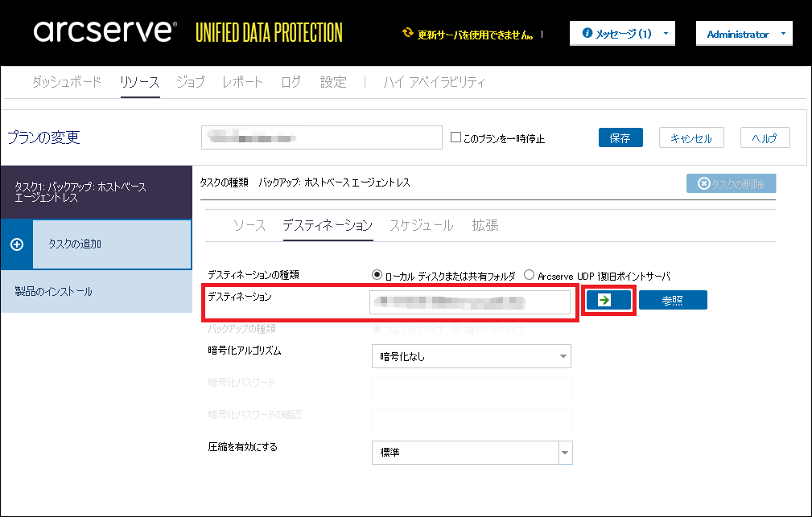Viewport: 812px width, 517px height.
Task: Open the ハイ アベイラビリティ menu
Action: click(434, 82)
